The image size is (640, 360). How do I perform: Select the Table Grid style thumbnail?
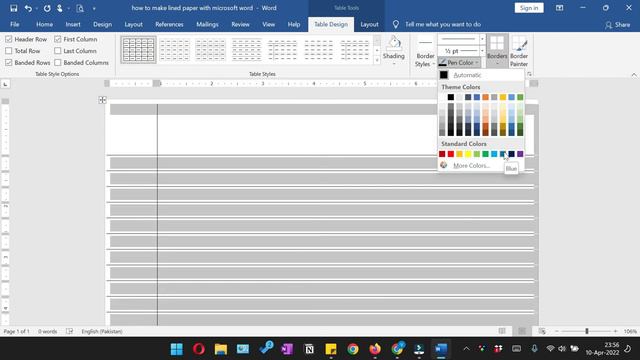pyautogui.click(x=138, y=49)
